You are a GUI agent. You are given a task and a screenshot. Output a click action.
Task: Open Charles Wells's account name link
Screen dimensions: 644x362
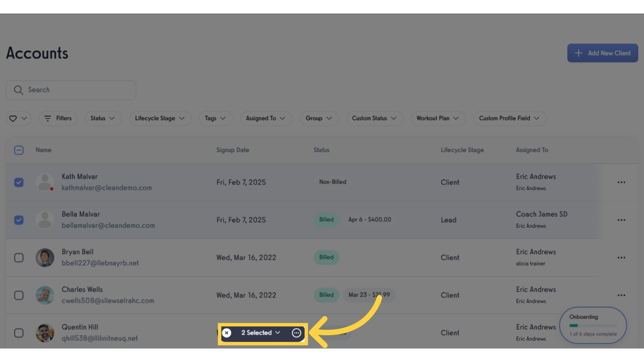point(82,289)
